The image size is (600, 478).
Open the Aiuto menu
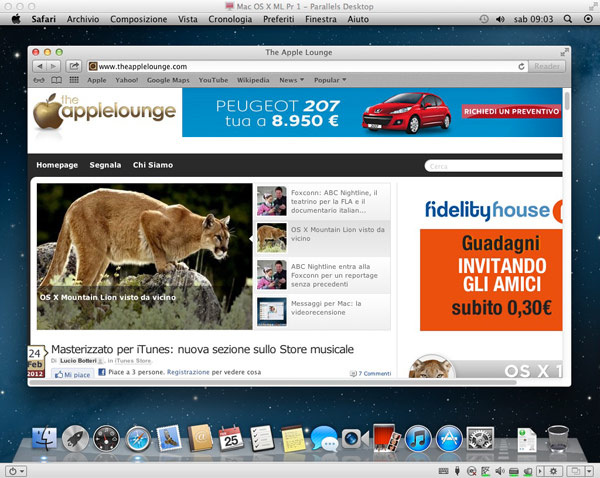tap(358, 19)
